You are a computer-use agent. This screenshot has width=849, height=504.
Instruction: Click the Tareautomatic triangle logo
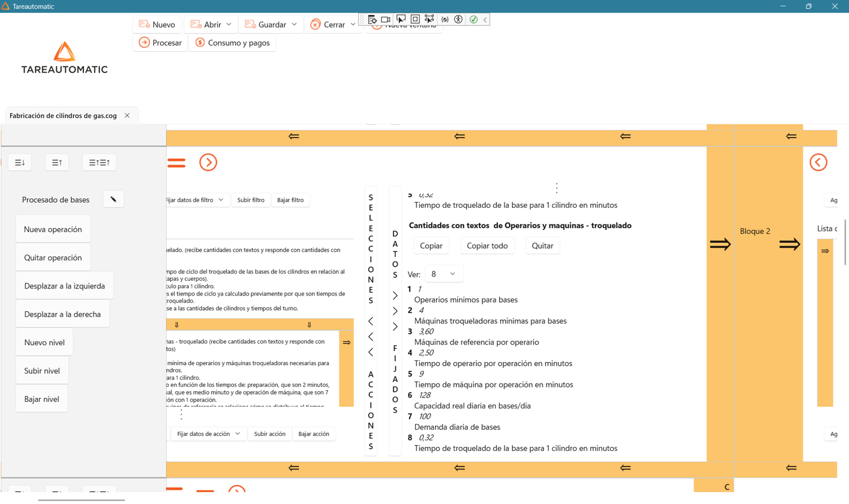[65, 51]
